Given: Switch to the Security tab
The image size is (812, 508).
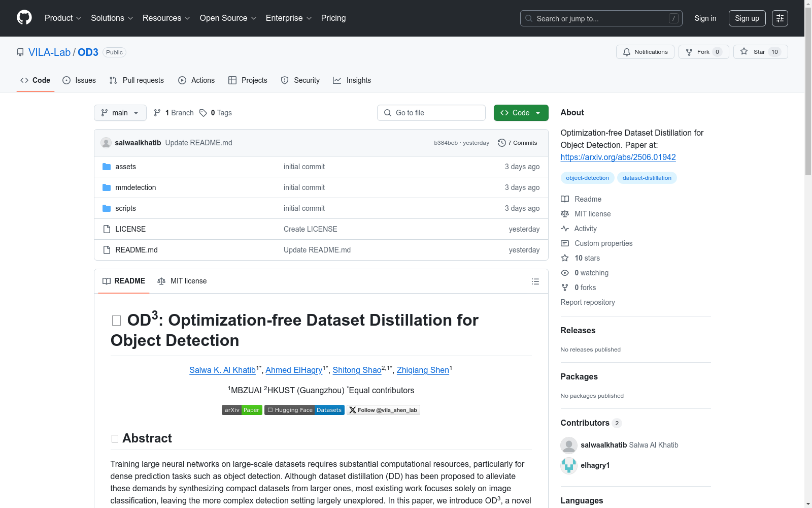Looking at the screenshot, I should pyautogui.click(x=300, y=80).
